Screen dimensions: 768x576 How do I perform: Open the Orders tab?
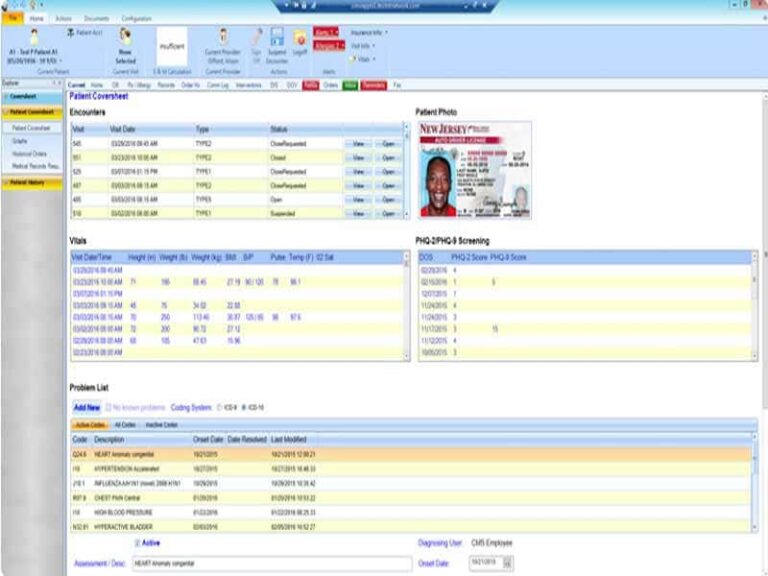click(x=331, y=85)
